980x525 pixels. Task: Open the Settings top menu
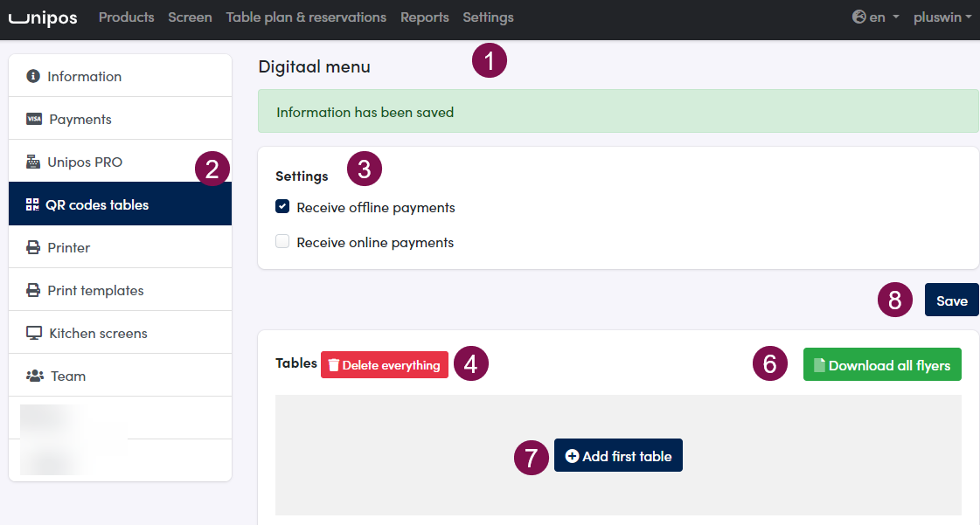tap(488, 17)
